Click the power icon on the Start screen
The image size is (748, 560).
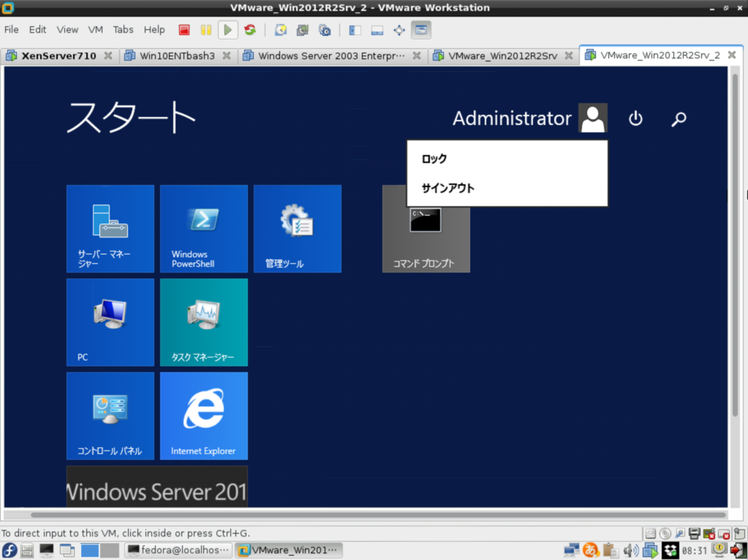(636, 118)
